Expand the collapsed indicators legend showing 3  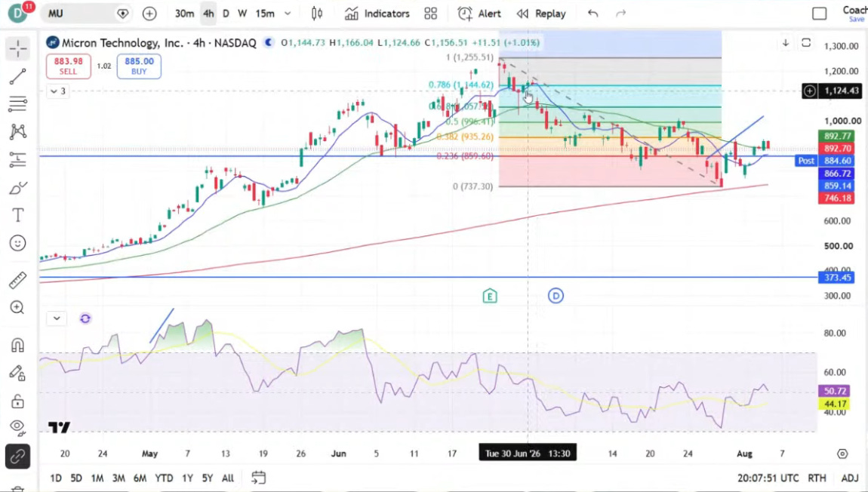click(58, 91)
